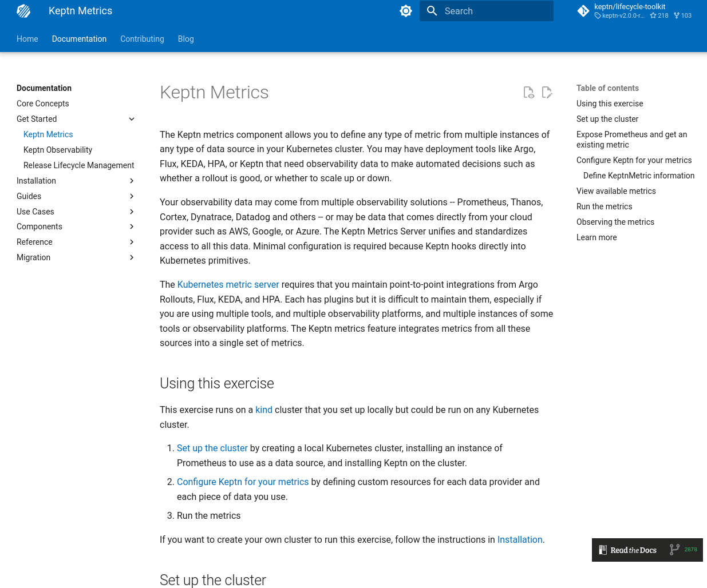Screen dimensions: 707x588
Task: Expand the Installation sidebar section
Action: pyautogui.click(x=132, y=181)
